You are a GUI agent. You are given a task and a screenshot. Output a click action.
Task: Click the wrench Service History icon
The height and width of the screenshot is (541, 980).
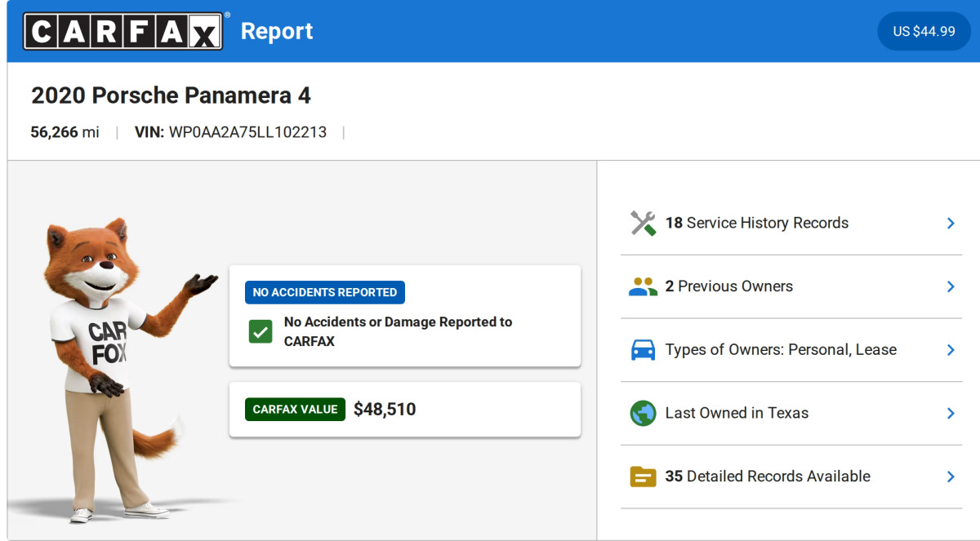[x=644, y=224]
